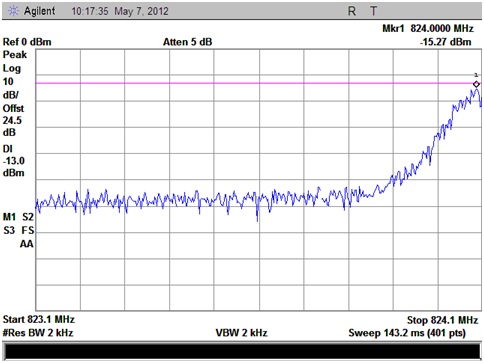Click the Stop 824.1 MHz field
Screen dimensions: 484x363
click(443, 320)
